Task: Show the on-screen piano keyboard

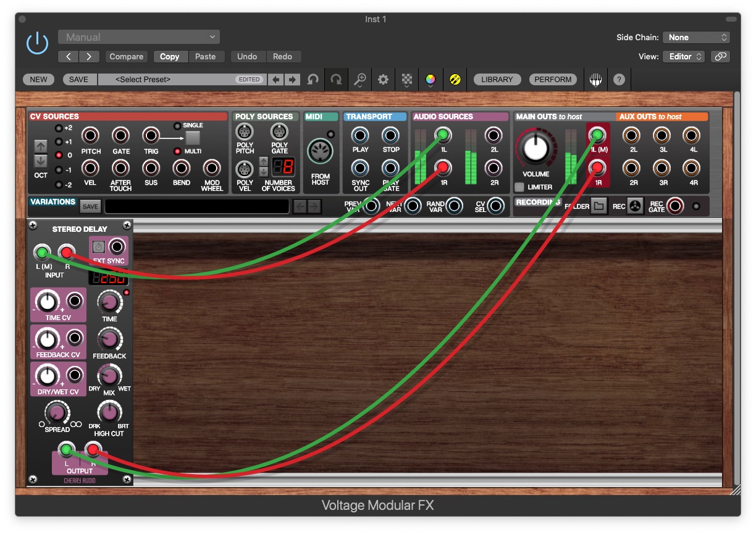Action: pyautogui.click(x=595, y=80)
